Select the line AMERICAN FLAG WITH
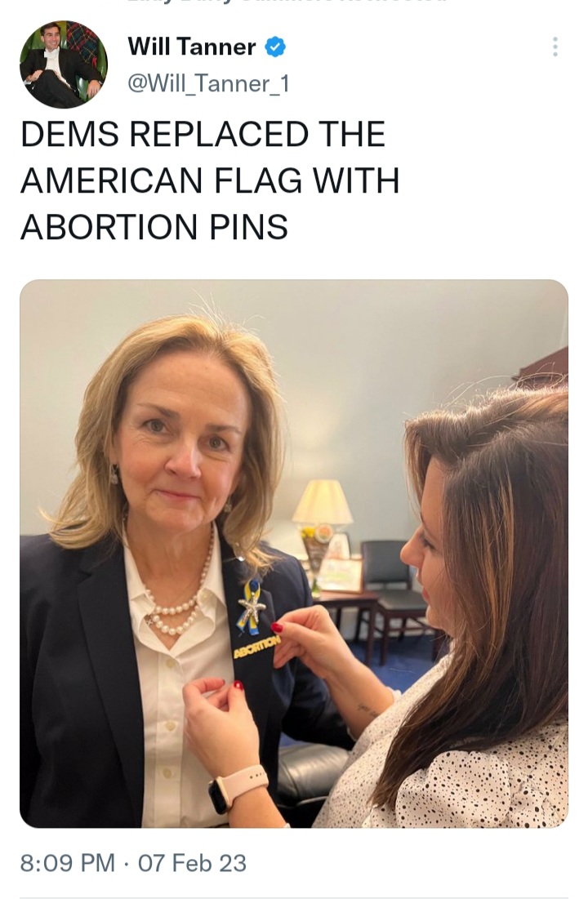 pyautogui.click(x=209, y=180)
